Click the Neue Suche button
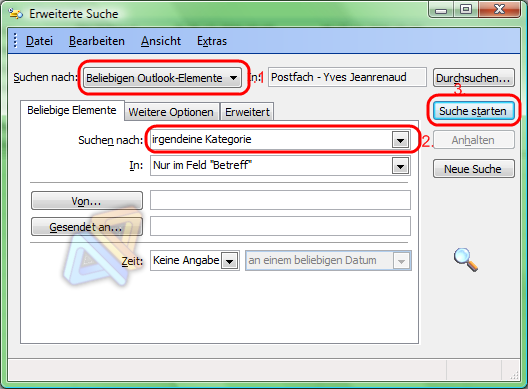Image resolution: width=528 pixels, height=389 pixels. pos(473,169)
